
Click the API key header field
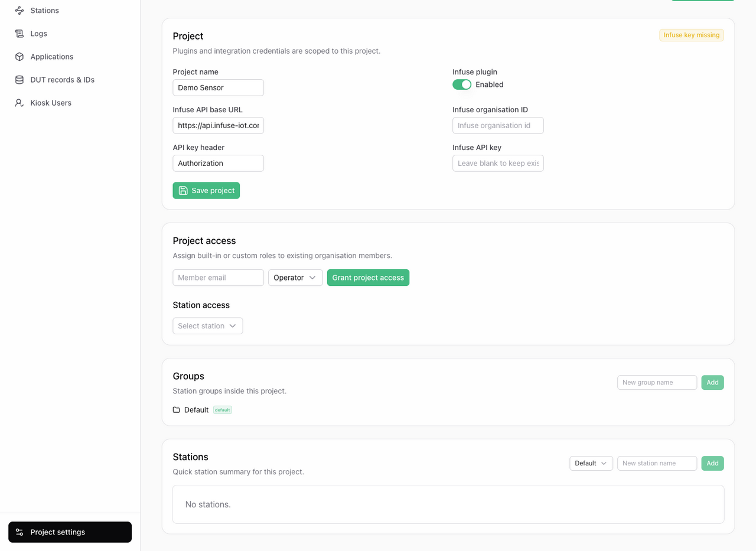tap(219, 163)
